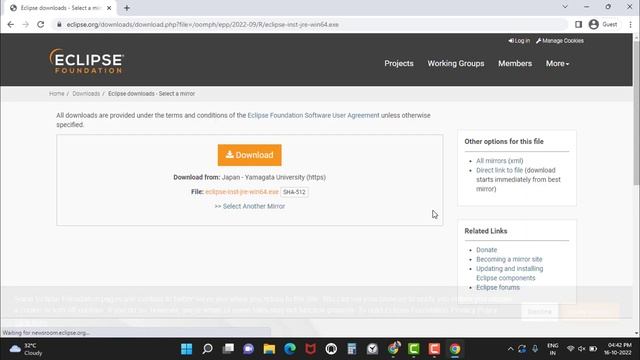The width and height of the screenshot is (640, 360).
Task: Open Microsoft Edge from taskbar
Action: click(x=290, y=349)
